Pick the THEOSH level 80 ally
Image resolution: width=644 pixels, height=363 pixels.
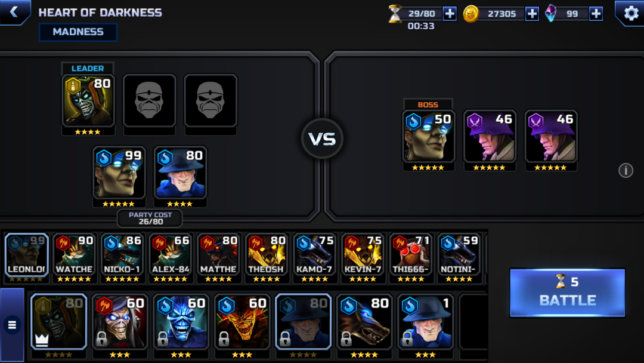266,258
